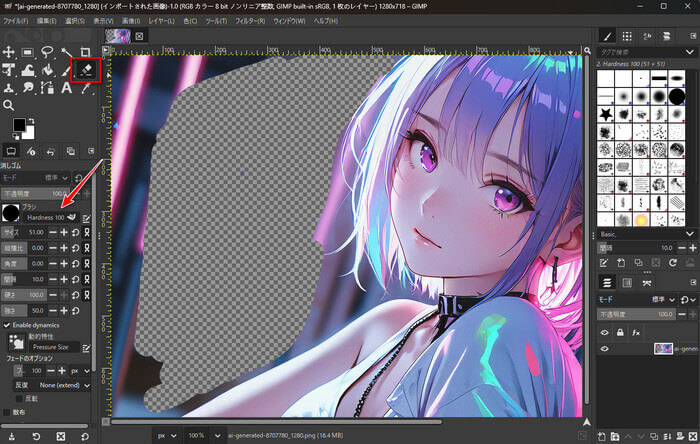Viewport: 700px width, 444px height.
Task: Hide the ai-generated layer with eye icon
Action: tap(604, 349)
